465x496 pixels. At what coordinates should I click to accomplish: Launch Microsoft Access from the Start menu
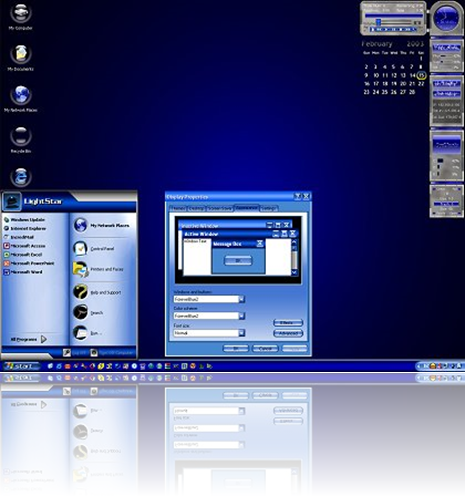[x=24, y=246]
